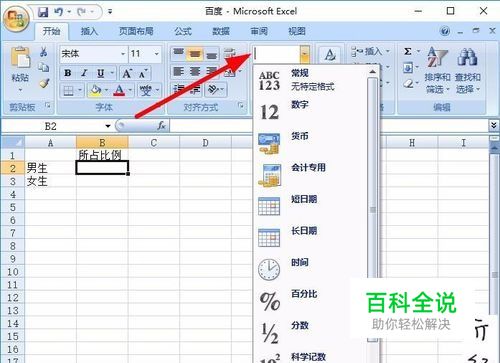Apply borders using the border icon
The width and height of the screenshot is (500, 363).
pyautogui.click(x=69, y=90)
